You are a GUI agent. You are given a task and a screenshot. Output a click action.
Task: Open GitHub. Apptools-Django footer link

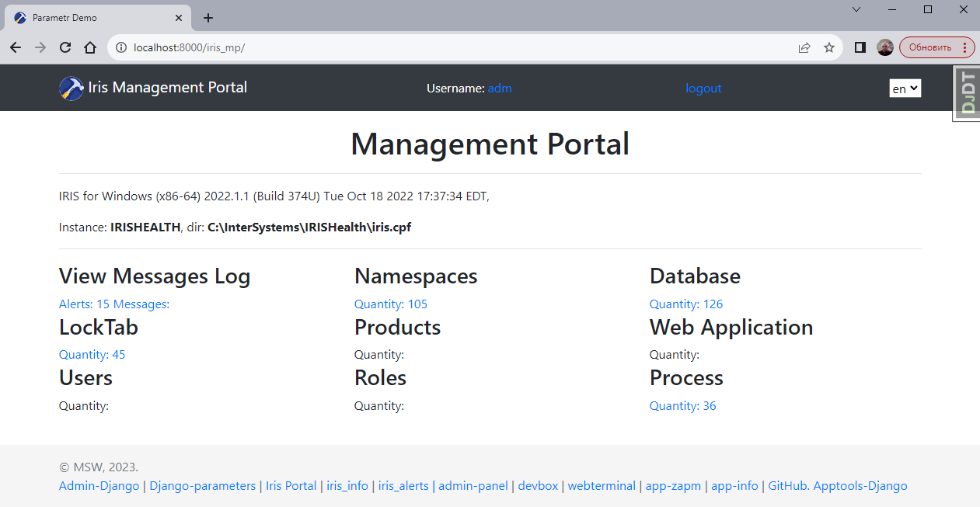click(838, 486)
